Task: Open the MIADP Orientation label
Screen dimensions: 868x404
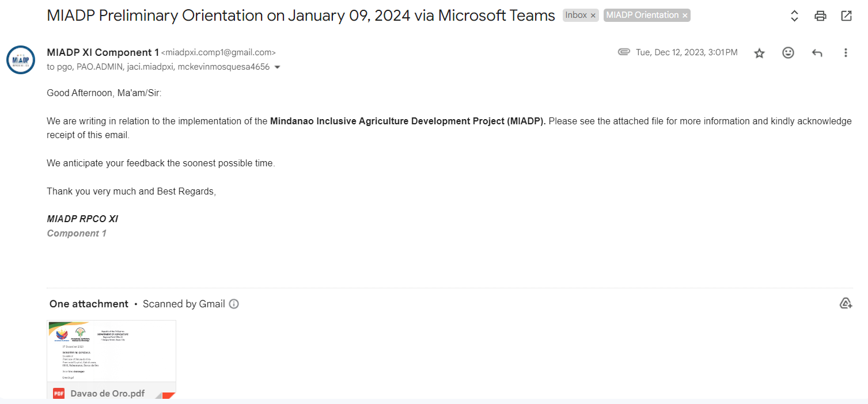Action: coord(642,16)
